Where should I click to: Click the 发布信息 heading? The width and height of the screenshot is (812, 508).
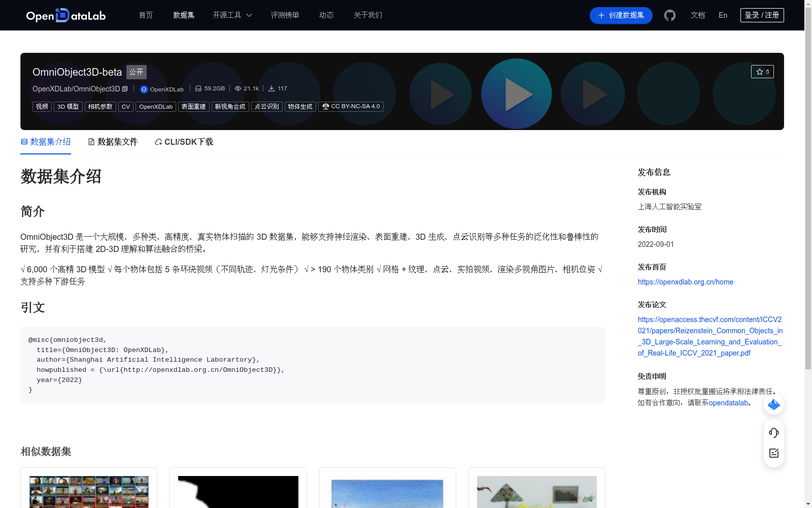pyautogui.click(x=654, y=173)
